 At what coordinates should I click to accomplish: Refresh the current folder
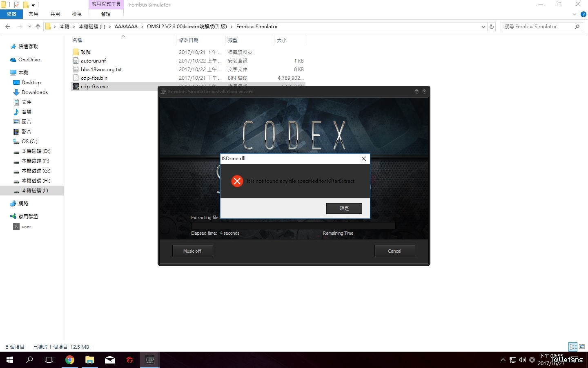492,27
